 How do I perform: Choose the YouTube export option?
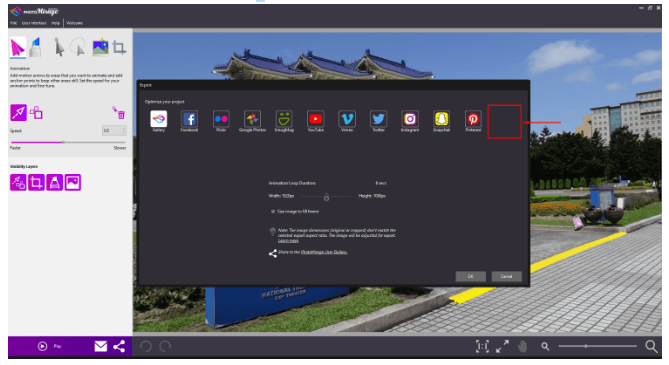click(x=315, y=119)
